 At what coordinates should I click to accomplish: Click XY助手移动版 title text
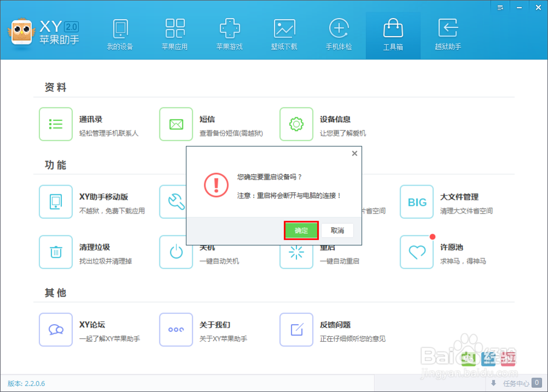104,197
